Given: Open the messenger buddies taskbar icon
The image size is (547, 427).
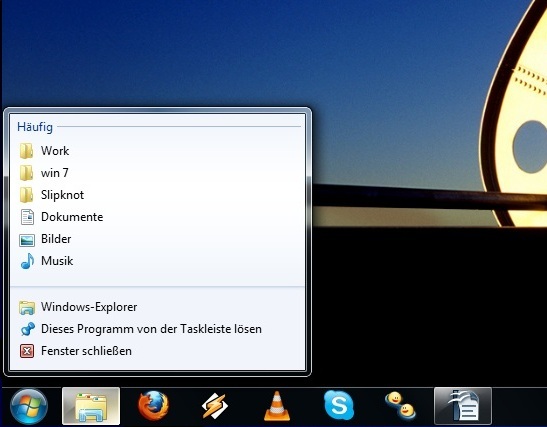Looking at the screenshot, I should [x=400, y=405].
